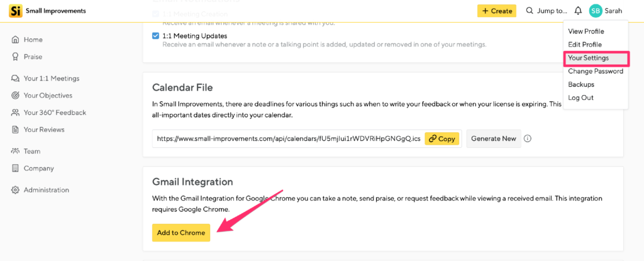This screenshot has width=644, height=261.
Task: Uncheck 1:1 Meeting Updates checkbox
Action: click(x=156, y=36)
